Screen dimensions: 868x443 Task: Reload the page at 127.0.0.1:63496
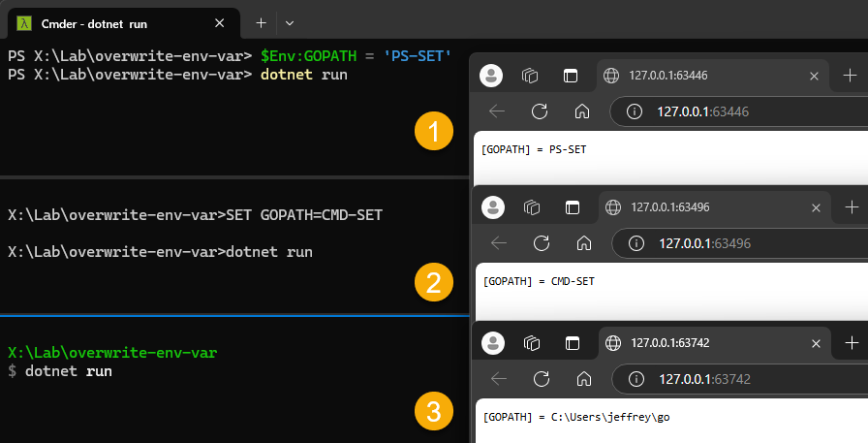(542, 243)
